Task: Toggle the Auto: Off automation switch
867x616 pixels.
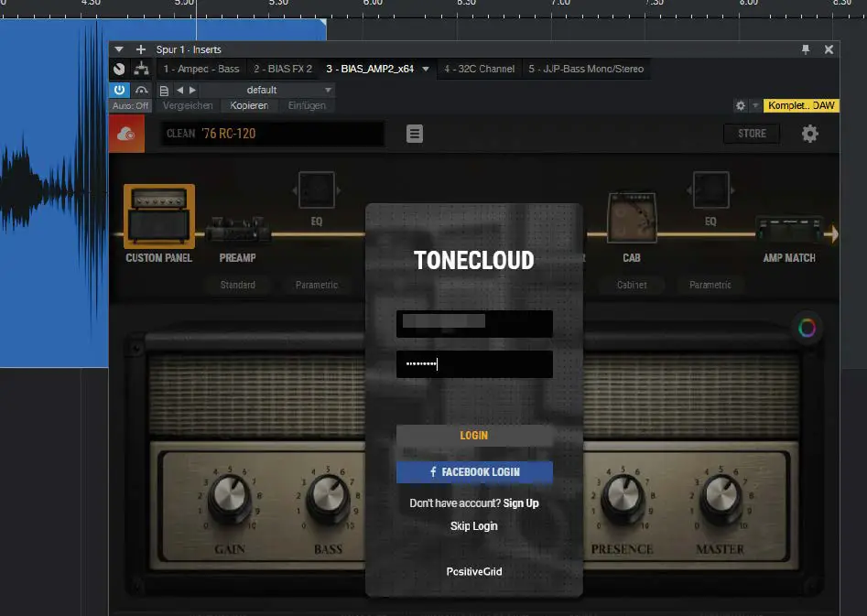Action: pos(130,105)
